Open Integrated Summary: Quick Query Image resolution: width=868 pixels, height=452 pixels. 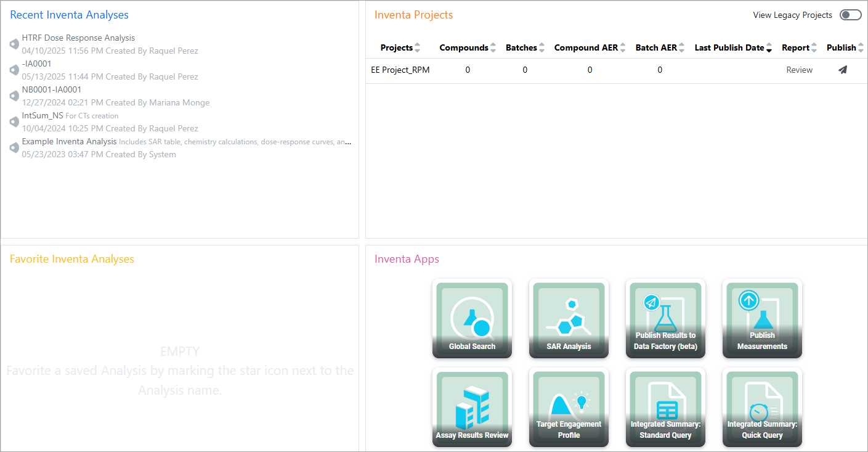click(x=762, y=408)
